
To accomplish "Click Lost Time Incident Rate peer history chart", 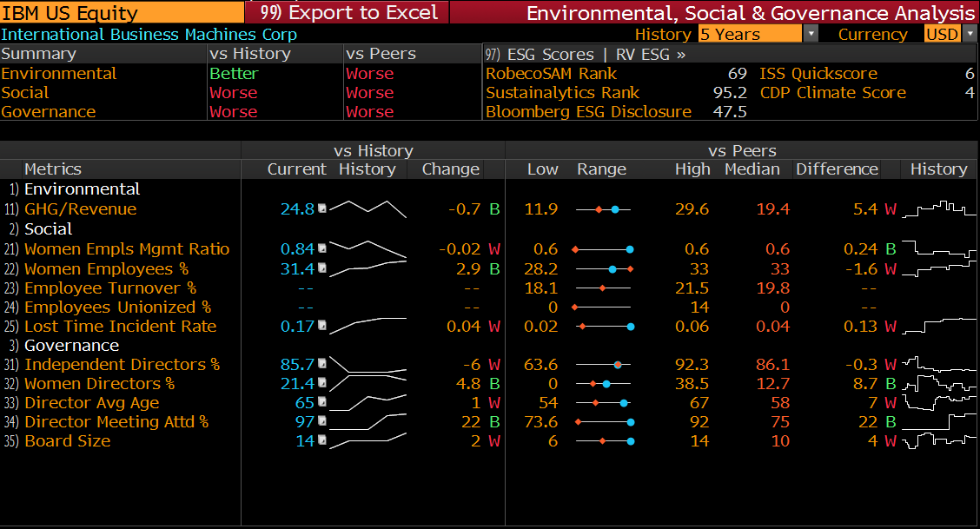I will (x=939, y=326).
